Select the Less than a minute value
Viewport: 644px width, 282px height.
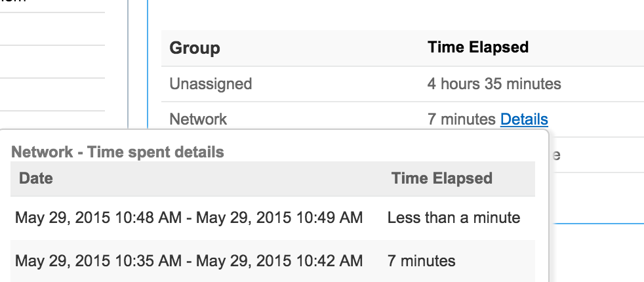coord(453,218)
